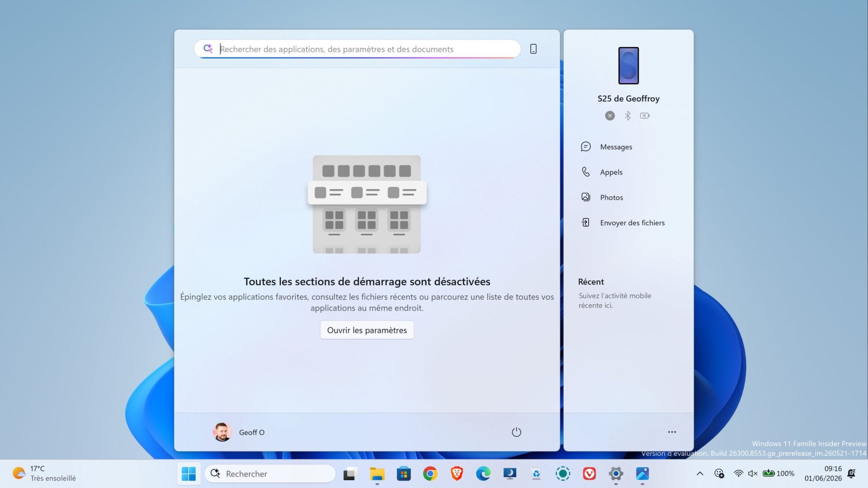868x488 pixels.
Task: Open the Recycle Bin taskbar icon
Action: click(x=536, y=474)
